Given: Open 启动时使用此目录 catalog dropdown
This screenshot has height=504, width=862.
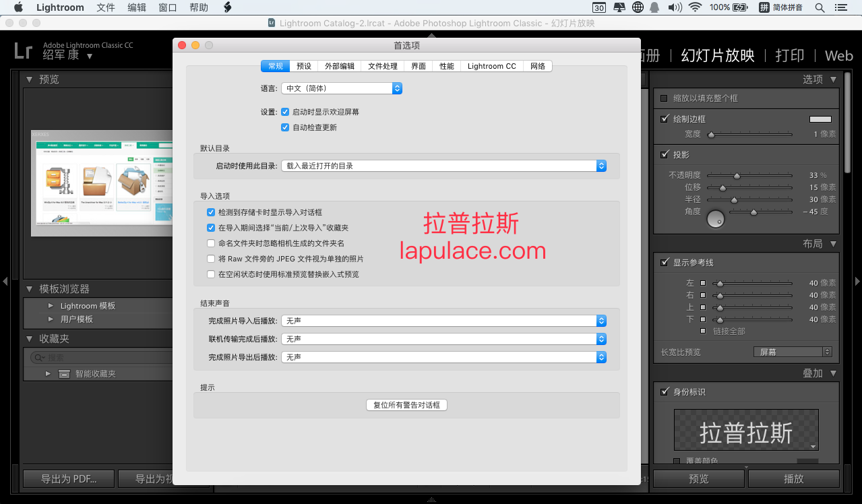Looking at the screenshot, I should tap(443, 166).
